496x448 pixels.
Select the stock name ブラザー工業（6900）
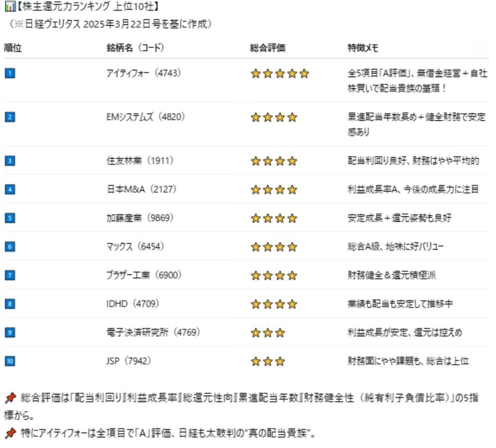(144, 275)
